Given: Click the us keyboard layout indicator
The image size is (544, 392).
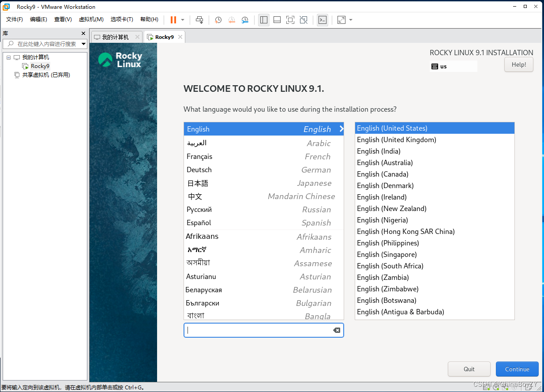Looking at the screenshot, I should 453,66.
